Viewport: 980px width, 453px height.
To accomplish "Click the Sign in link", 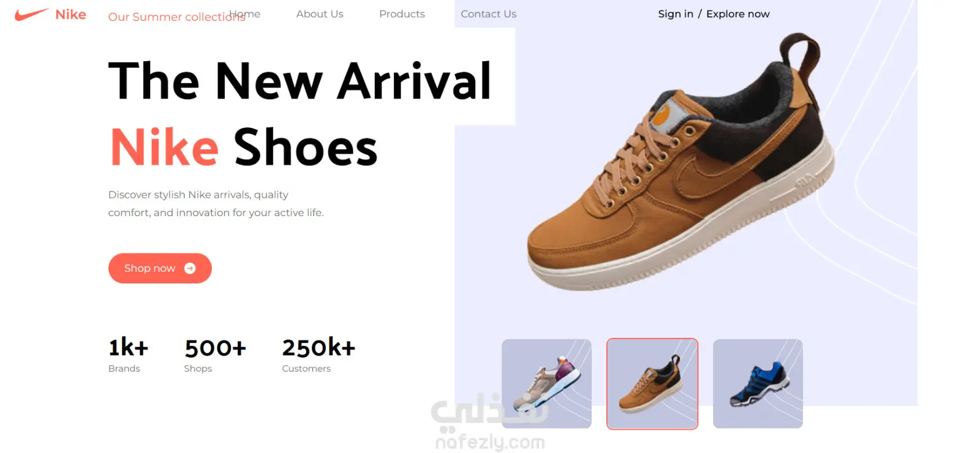I will coord(676,13).
